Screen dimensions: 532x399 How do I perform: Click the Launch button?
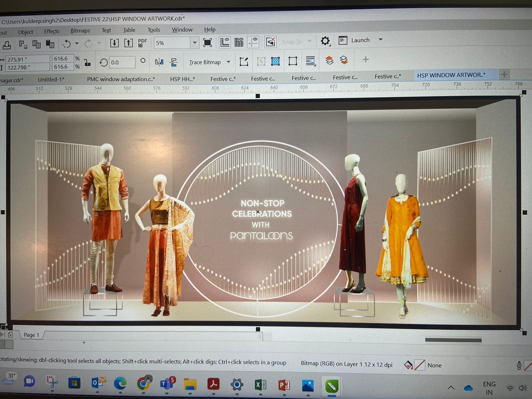(x=354, y=40)
